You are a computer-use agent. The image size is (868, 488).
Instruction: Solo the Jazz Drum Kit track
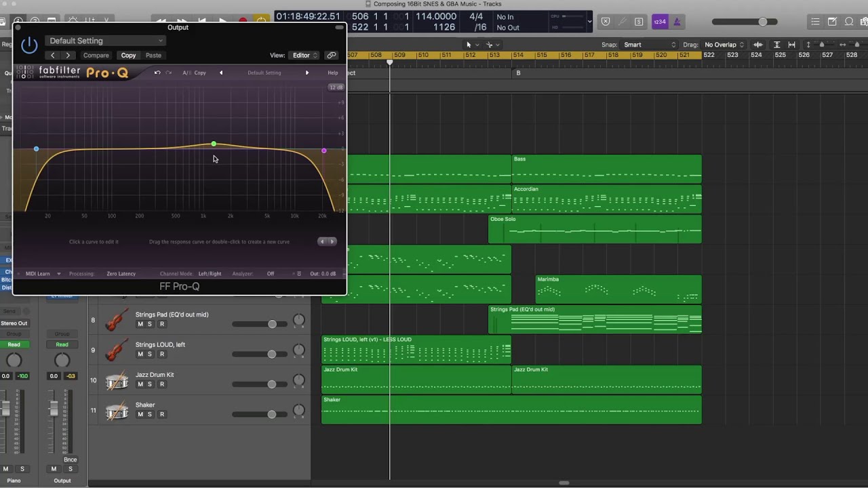(x=151, y=384)
